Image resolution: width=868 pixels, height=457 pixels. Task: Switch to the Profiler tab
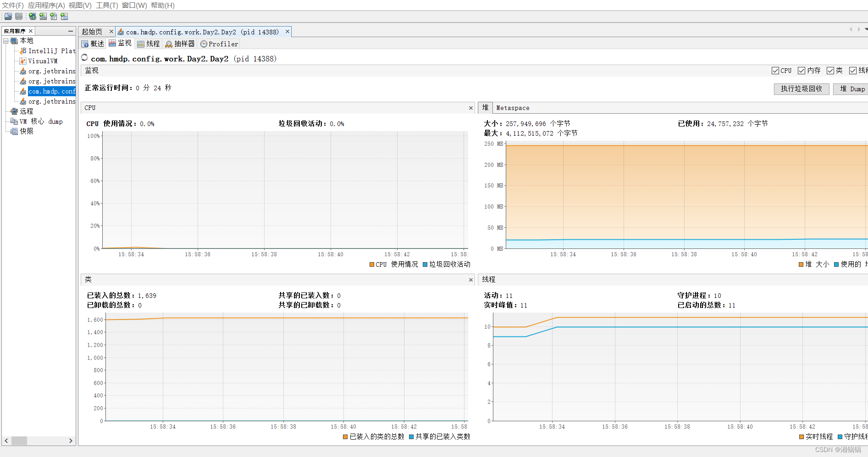click(219, 44)
